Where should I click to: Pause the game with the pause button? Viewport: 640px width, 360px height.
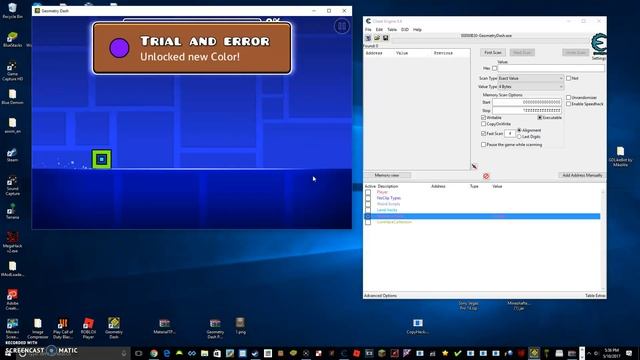click(x=342, y=27)
